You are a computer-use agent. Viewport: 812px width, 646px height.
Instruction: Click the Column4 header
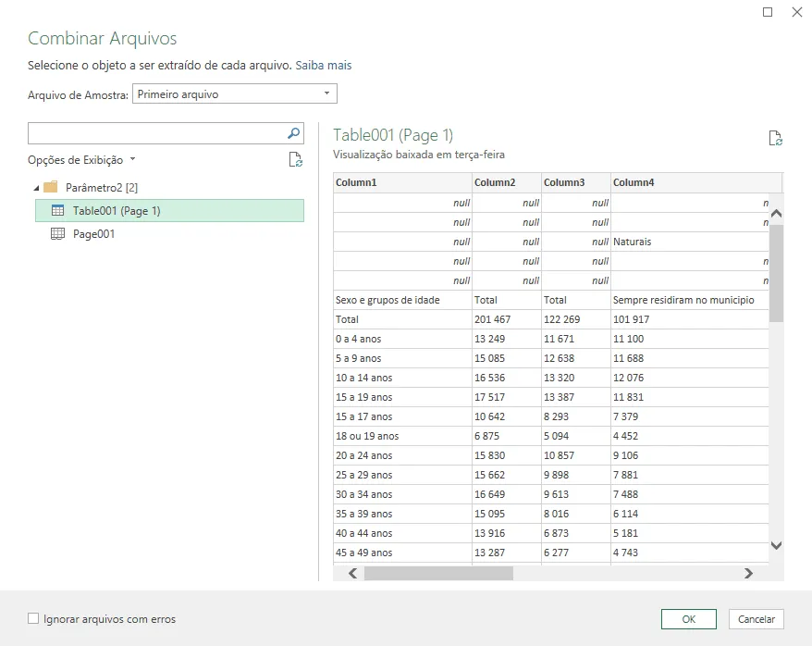pos(696,182)
